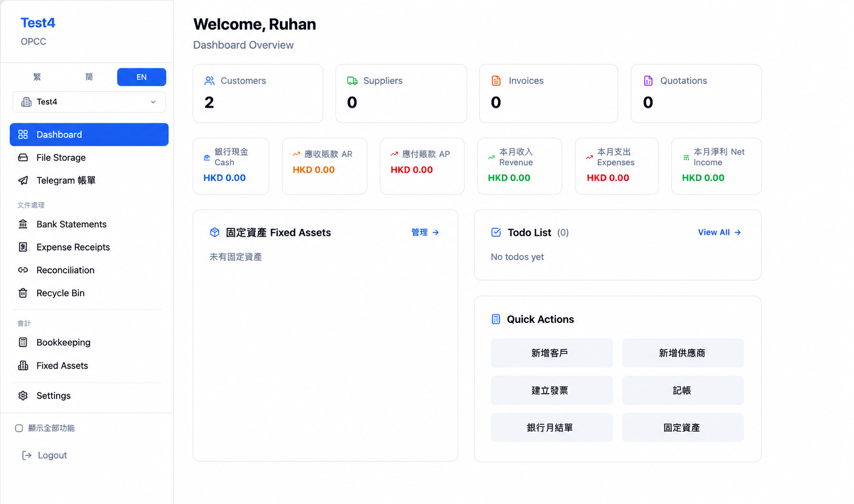
Task: Open Dashboard in the sidebar
Action: (x=89, y=135)
